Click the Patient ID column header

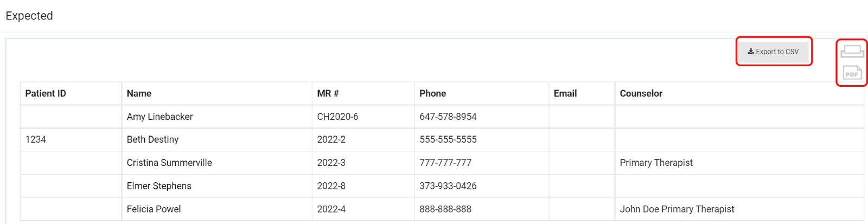(x=46, y=93)
